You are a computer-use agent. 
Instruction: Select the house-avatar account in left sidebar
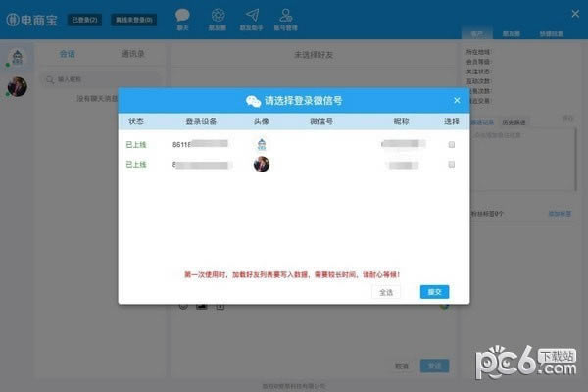click(17, 57)
